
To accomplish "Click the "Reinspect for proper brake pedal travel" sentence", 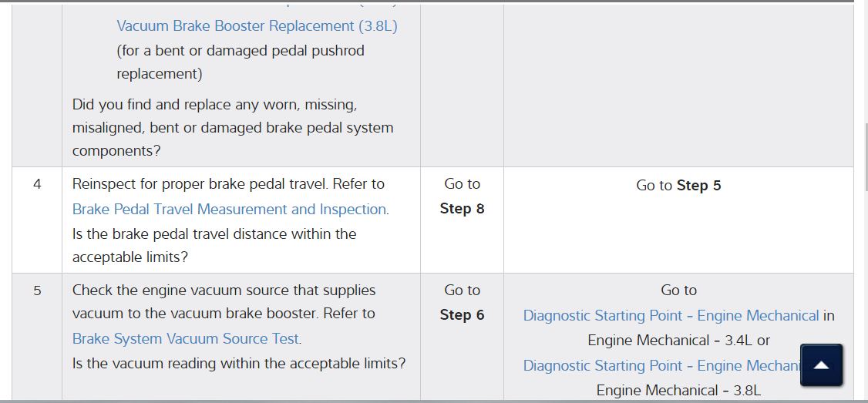I will click(228, 184).
